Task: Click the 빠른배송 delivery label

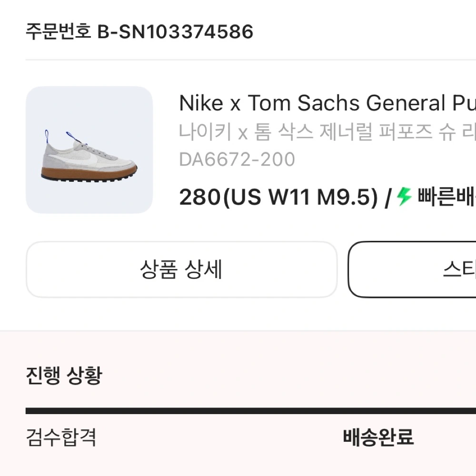Action: [x=446, y=197]
